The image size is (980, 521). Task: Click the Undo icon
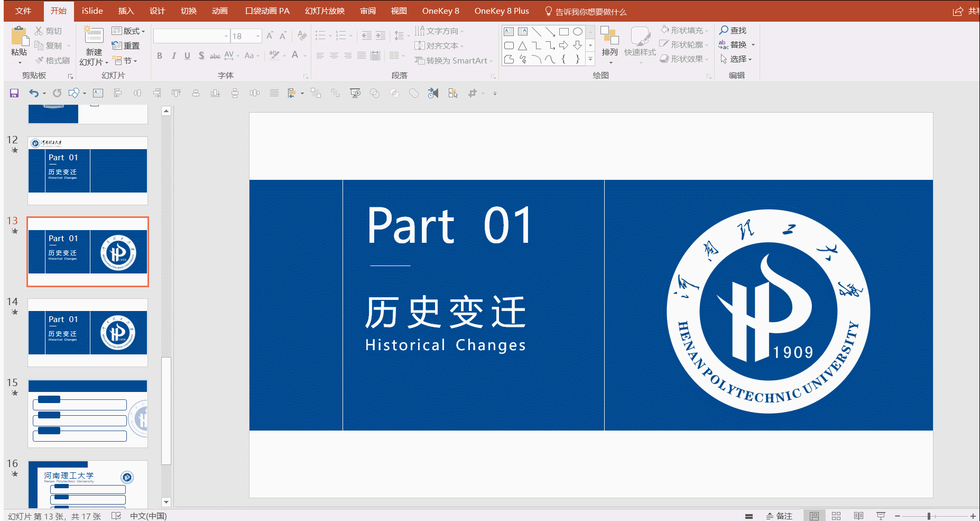click(33, 93)
